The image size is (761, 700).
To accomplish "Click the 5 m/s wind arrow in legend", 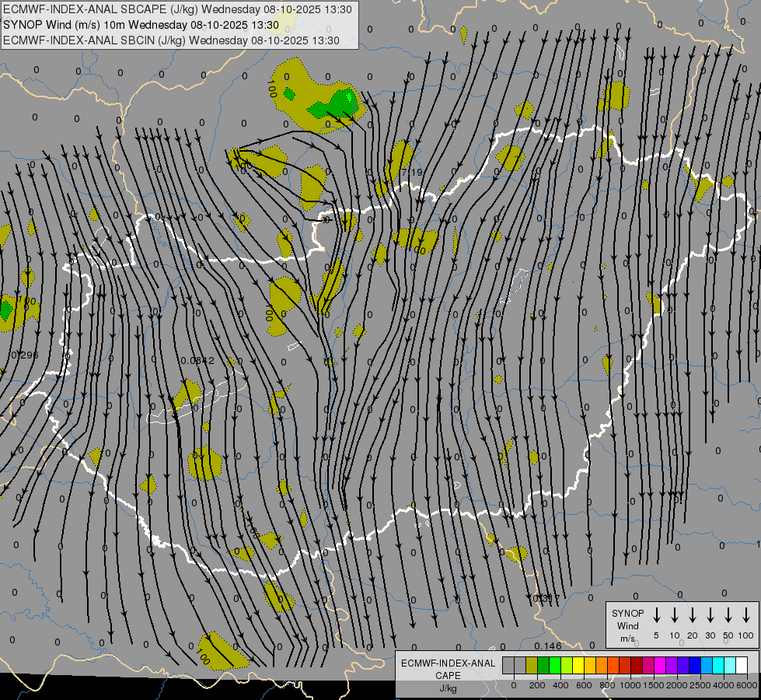I will (x=656, y=615).
